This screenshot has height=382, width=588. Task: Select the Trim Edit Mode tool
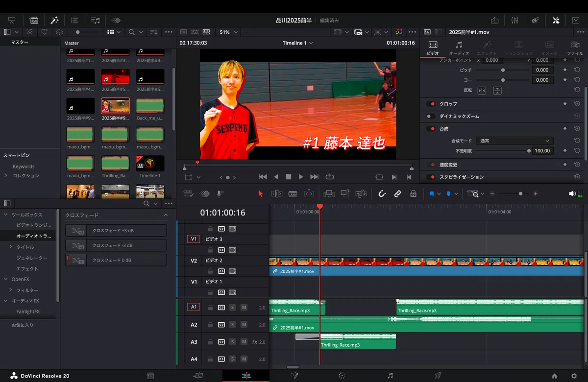coord(276,193)
